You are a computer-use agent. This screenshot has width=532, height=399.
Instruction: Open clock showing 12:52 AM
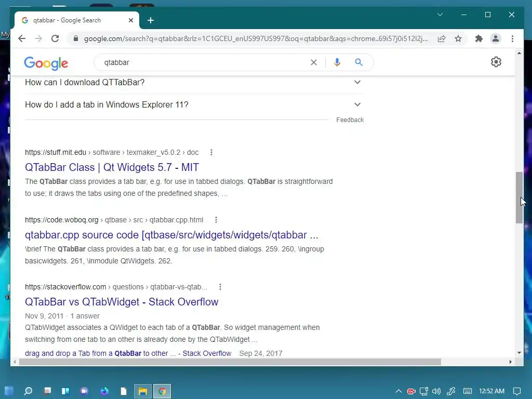coord(491,391)
